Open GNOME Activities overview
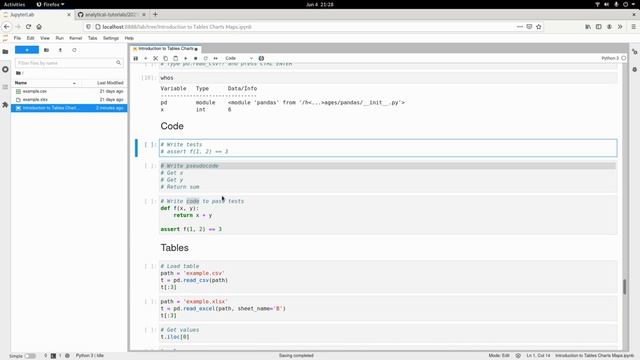This screenshot has width=640, height=360. click(14, 4)
